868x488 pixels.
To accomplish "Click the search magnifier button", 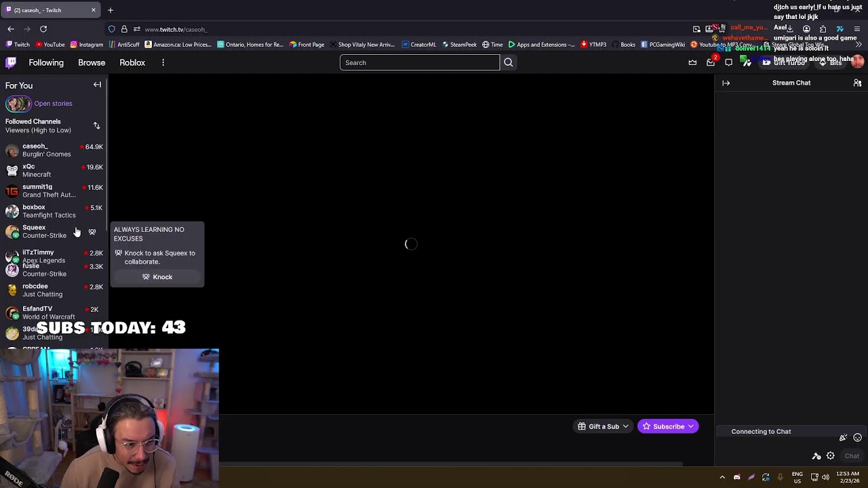I will [508, 62].
